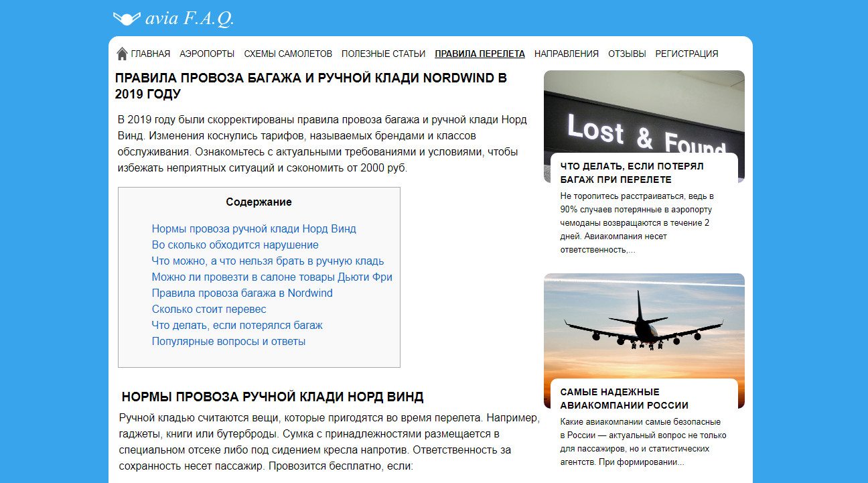Go to СХЕМЫ САМОЛЕТОВ section
This screenshot has height=483, width=868.
pyautogui.click(x=288, y=54)
